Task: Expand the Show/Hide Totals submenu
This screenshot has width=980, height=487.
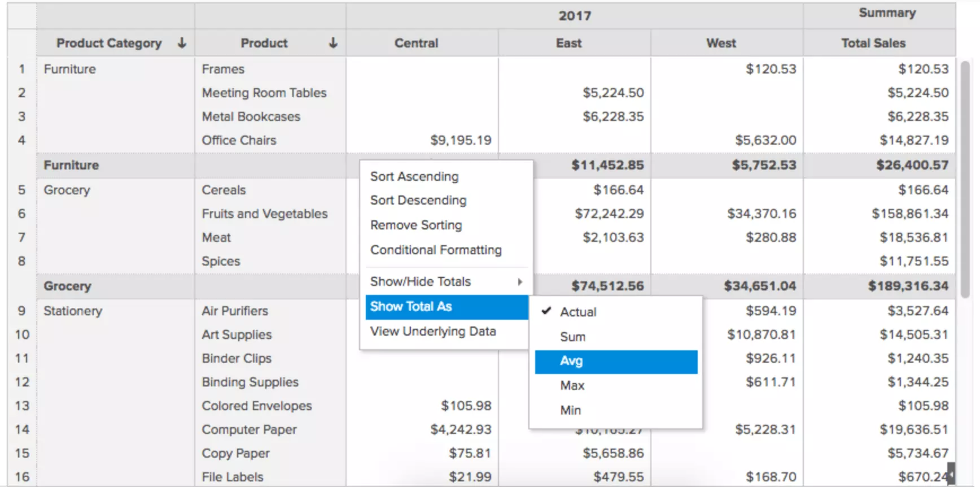Action: (x=420, y=281)
